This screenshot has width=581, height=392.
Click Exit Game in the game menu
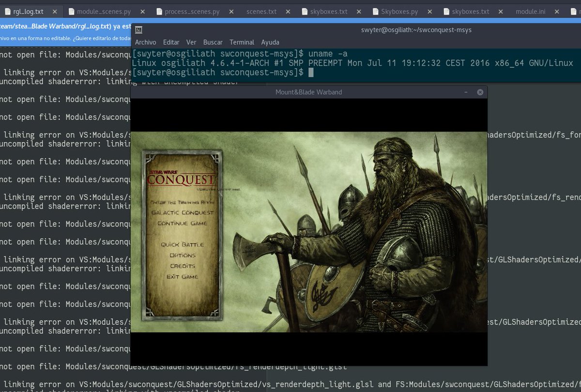pos(183,276)
